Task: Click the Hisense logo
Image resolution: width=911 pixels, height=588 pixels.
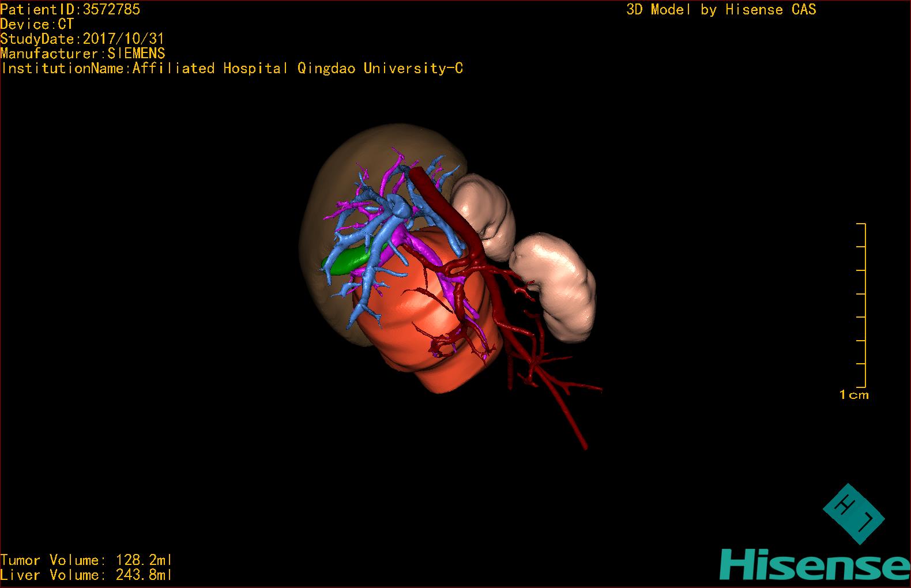Action: point(815,564)
